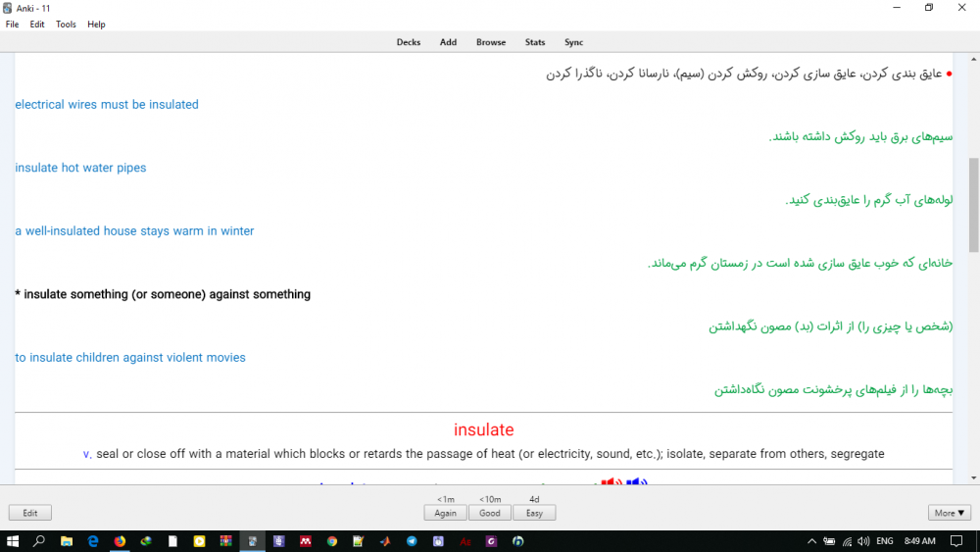Image resolution: width=980 pixels, height=552 pixels.
Task: Click the scrollbar up arrow
Action: coord(973,59)
